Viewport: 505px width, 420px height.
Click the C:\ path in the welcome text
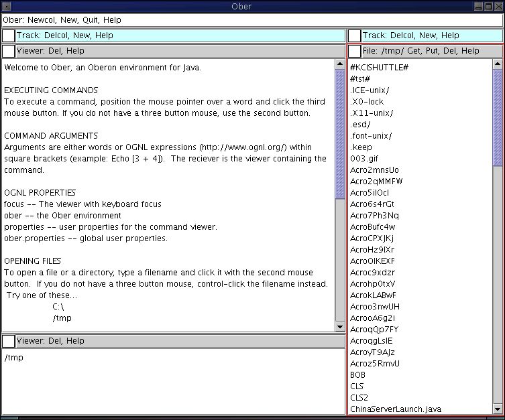tap(58, 307)
